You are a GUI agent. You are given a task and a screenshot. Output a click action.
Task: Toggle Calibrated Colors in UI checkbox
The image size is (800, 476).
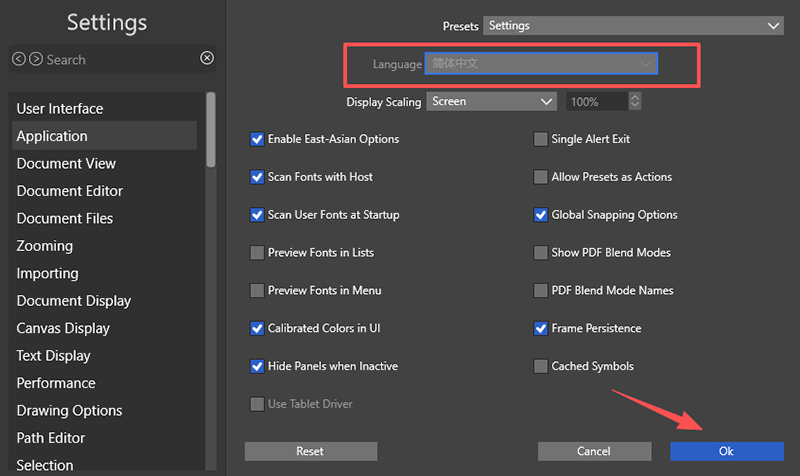pyautogui.click(x=257, y=328)
